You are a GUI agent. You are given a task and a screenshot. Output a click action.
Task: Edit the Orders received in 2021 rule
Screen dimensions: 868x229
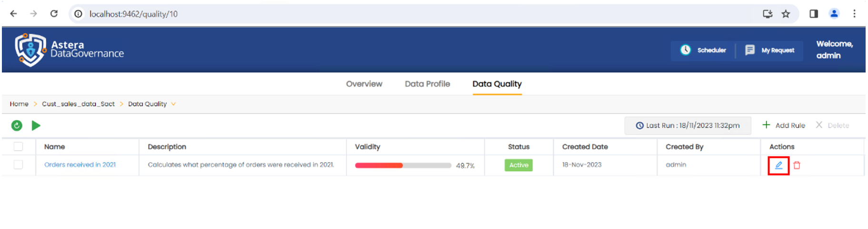(x=778, y=165)
